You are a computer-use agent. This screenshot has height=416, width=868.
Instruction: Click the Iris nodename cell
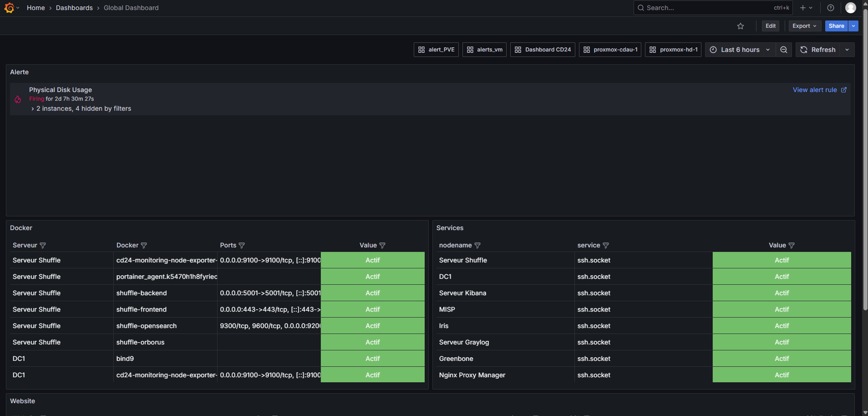click(x=505, y=326)
